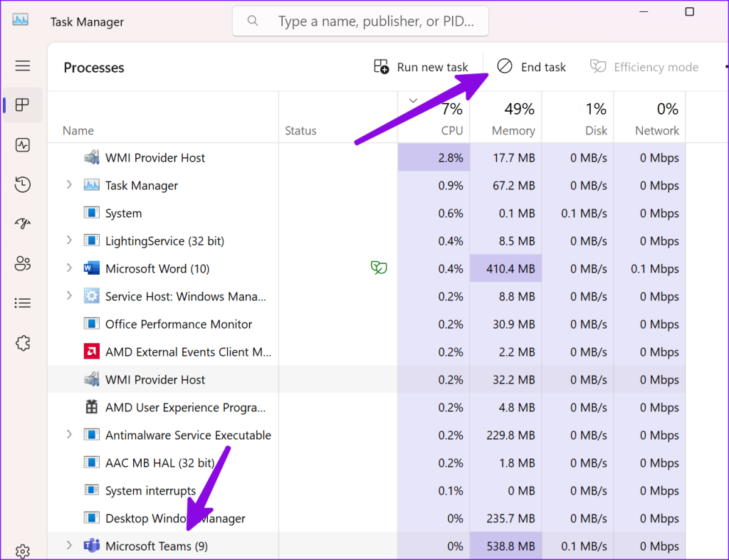
Task: Open the Startup apps page
Action: click(22, 223)
